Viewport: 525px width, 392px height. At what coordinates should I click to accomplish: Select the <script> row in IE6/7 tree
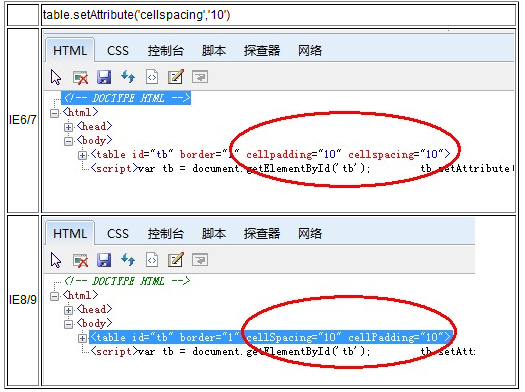pyautogui.click(x=301, y=168)
